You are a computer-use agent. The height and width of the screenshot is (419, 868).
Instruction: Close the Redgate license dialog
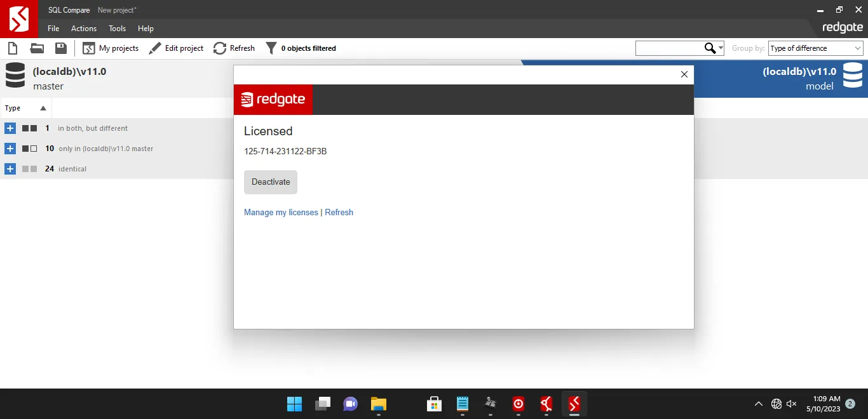(x=684, y=74)
